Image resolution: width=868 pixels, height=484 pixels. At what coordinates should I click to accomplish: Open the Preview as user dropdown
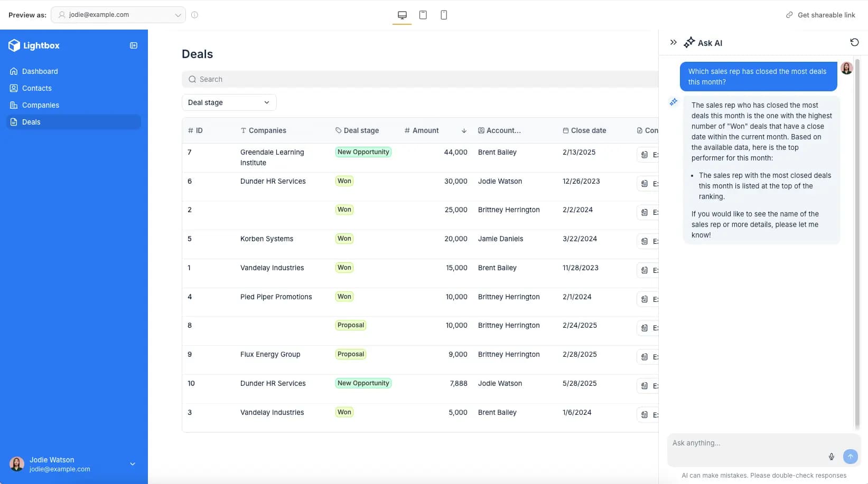point(118,15)
